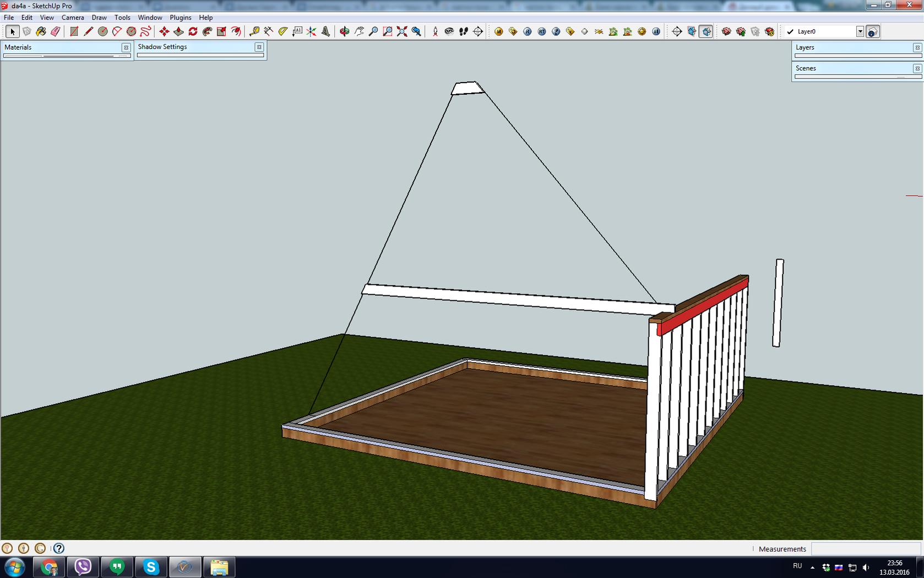Select the Follow Me tool
The image size is (924, 578).
coord(207,31)
